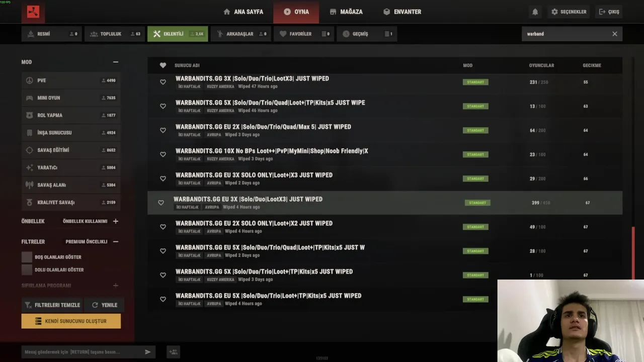Favorite the EU 5X Quad JUST W server

pyautogui.click(x=163, y=251)
